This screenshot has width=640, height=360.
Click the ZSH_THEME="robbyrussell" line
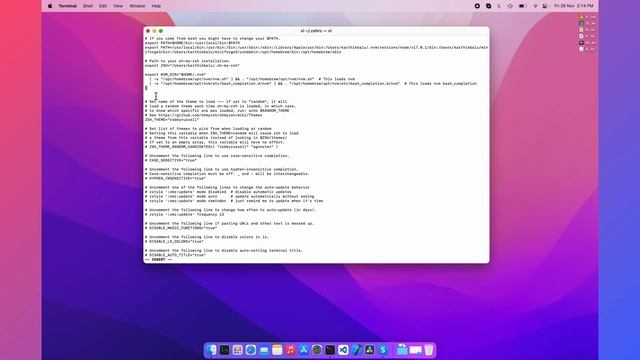coord(172,120)
